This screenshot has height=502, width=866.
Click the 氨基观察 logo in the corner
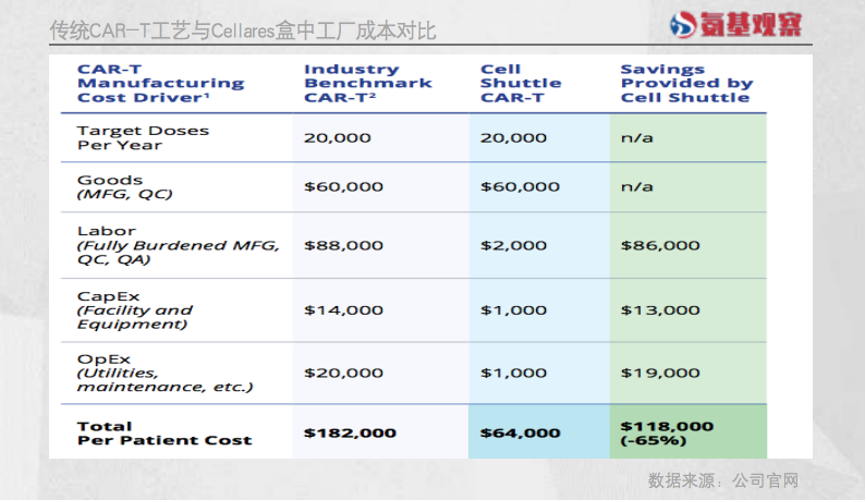(736, 24)
